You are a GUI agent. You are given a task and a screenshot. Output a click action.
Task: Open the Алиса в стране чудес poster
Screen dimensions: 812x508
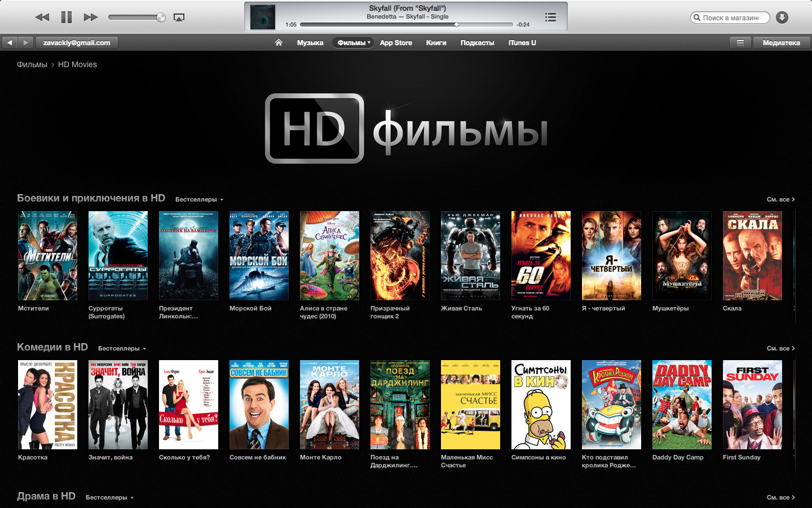tap(329, 256)
